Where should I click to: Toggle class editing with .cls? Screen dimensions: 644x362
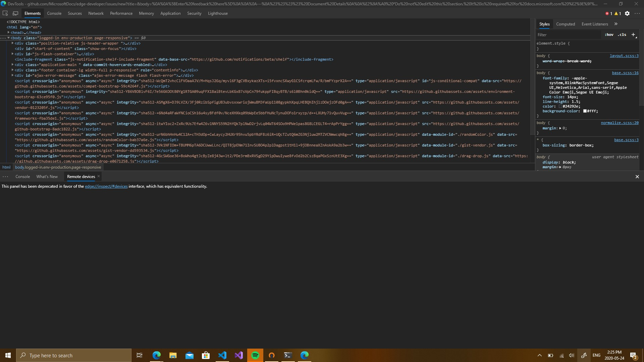(622, 35)
